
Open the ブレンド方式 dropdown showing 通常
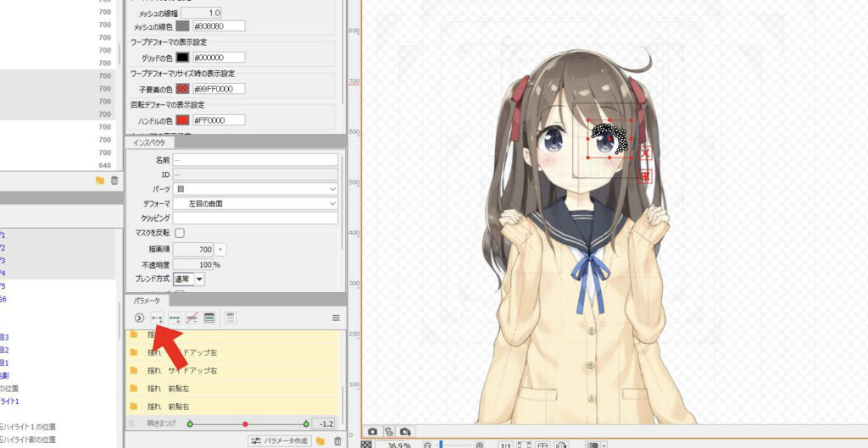189,279
